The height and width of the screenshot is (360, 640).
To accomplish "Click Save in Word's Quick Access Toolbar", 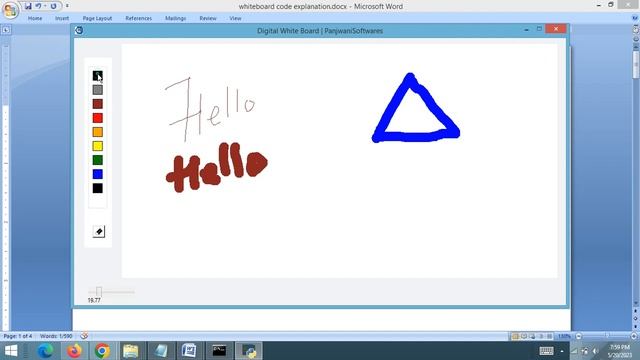I will pos(28,6).
